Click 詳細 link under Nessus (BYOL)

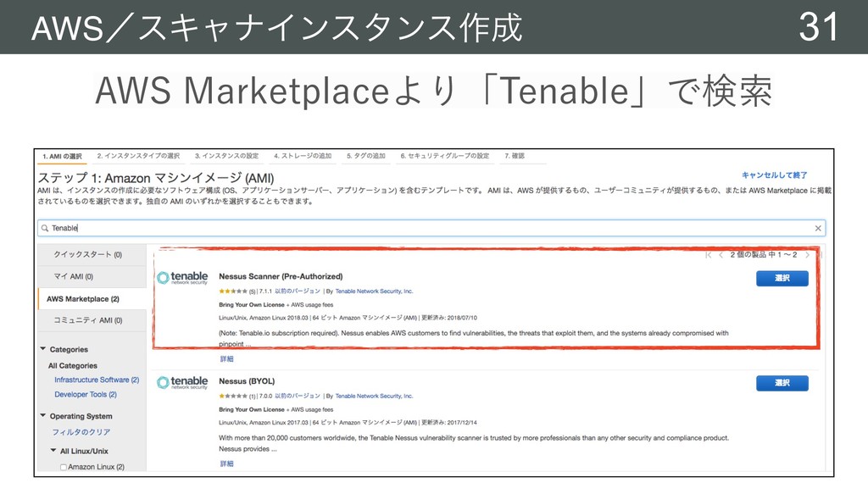coord(226,463)
